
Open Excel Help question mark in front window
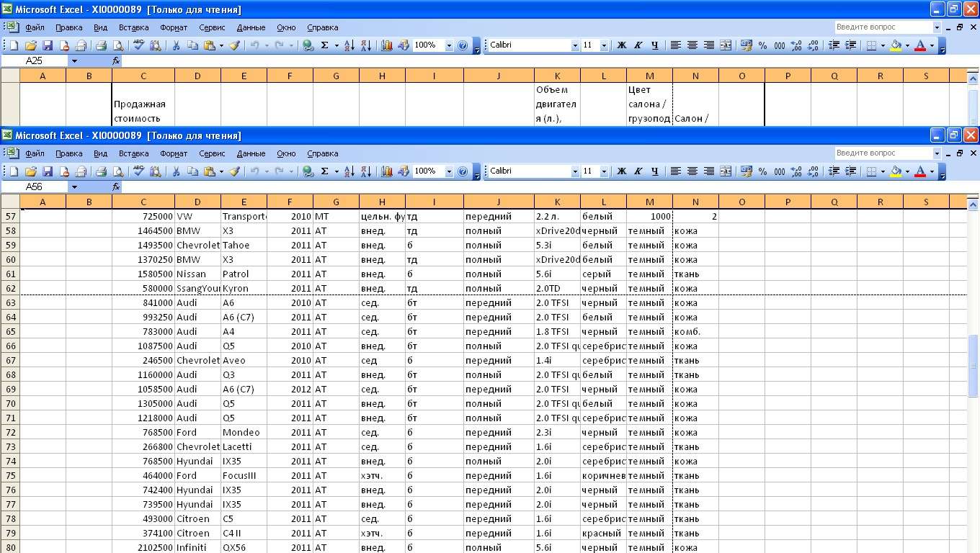click(463, 171)
